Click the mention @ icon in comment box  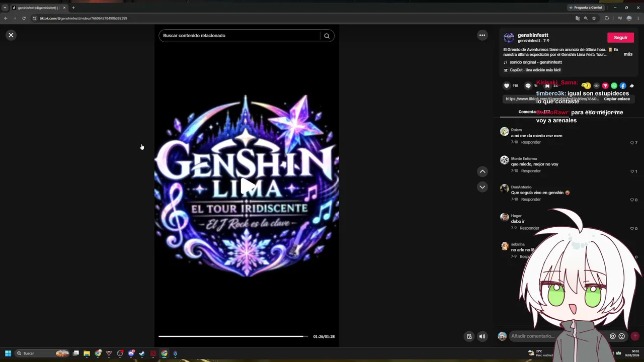612,336
